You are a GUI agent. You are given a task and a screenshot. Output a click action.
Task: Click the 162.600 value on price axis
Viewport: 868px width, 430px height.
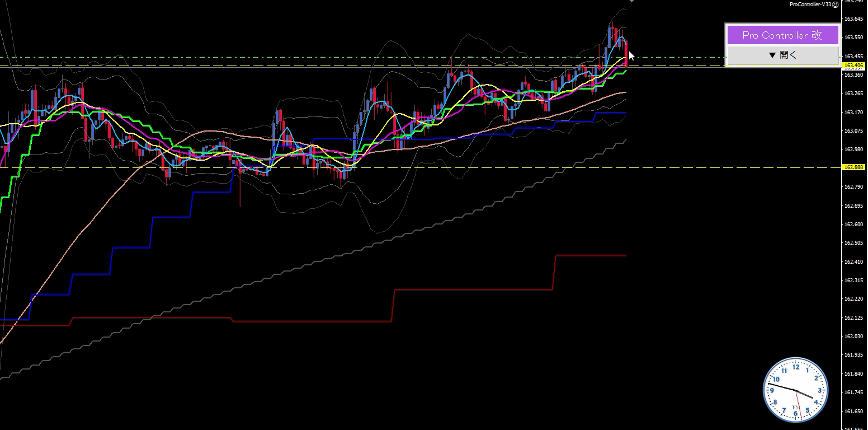(x=853, y=225)
